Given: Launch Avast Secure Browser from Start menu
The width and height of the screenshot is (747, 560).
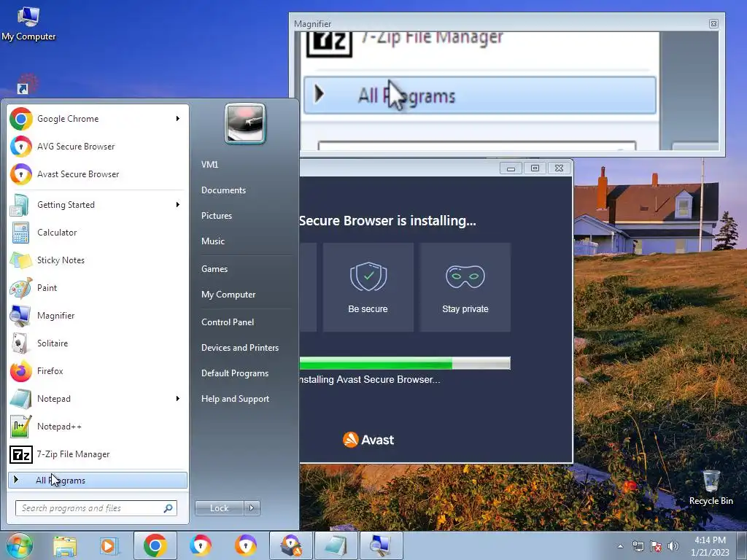Looking at the screenshot, I should [x=98, y=174].
